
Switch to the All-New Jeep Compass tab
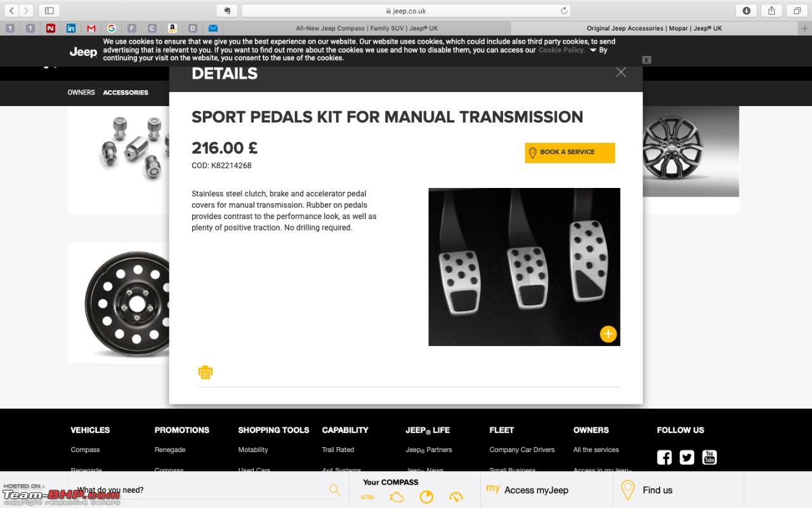[367, 28]
